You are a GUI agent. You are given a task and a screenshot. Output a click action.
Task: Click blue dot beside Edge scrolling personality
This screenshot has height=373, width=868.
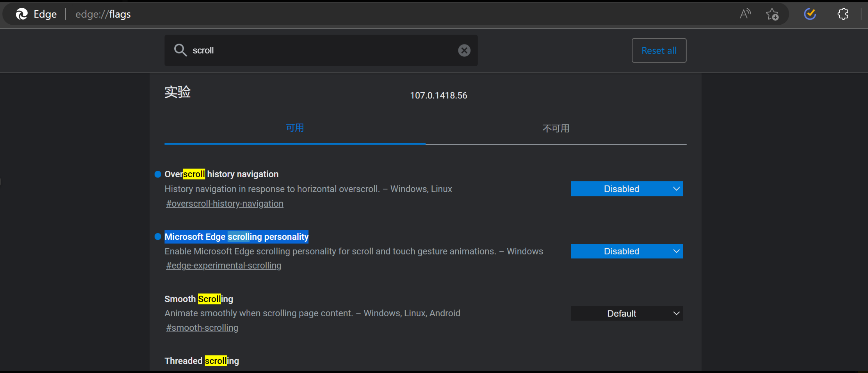pyautogui.click(x=158, y=236)
